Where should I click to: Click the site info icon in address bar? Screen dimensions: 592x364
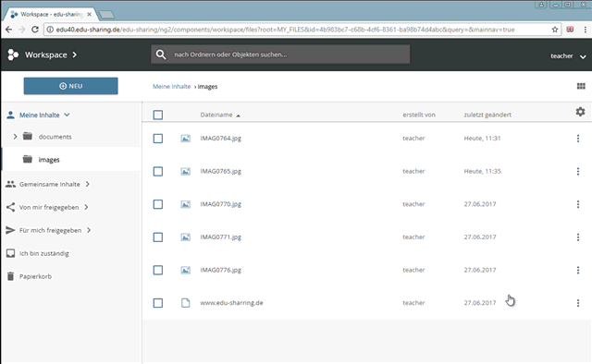coord(50,30)
